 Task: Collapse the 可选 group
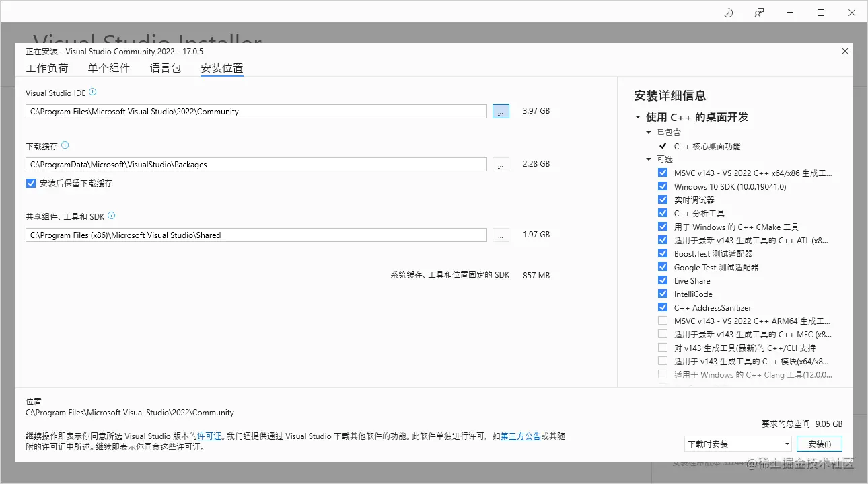649,159
